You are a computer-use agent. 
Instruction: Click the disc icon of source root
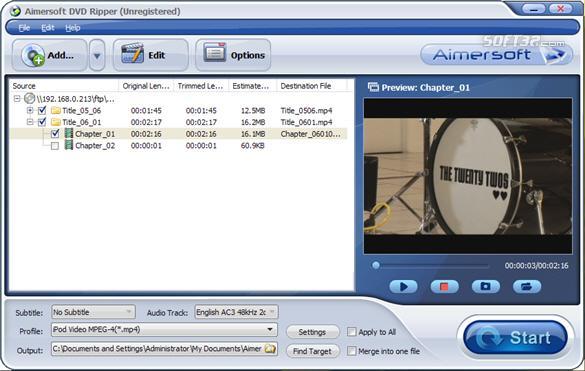click(x=29, y=99)
